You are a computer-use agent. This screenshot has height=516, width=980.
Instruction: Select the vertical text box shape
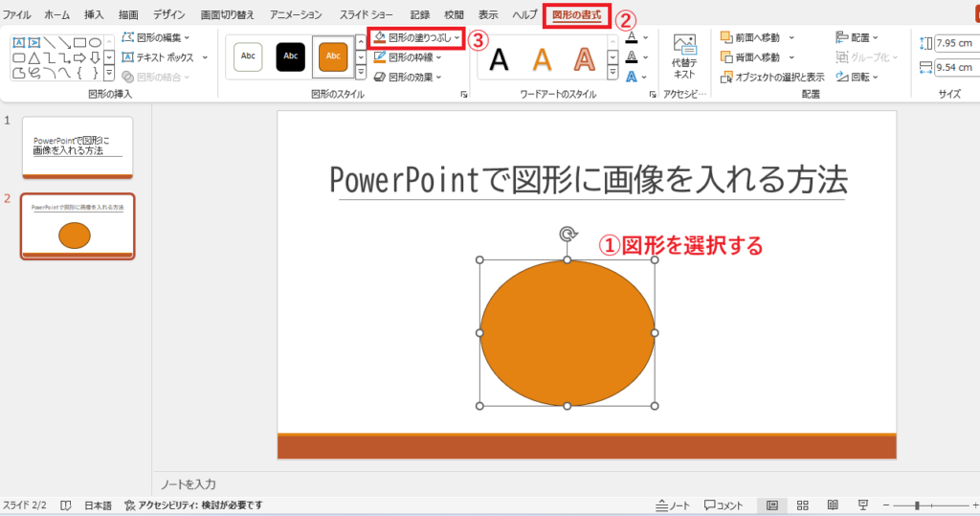tap(33, 42)
